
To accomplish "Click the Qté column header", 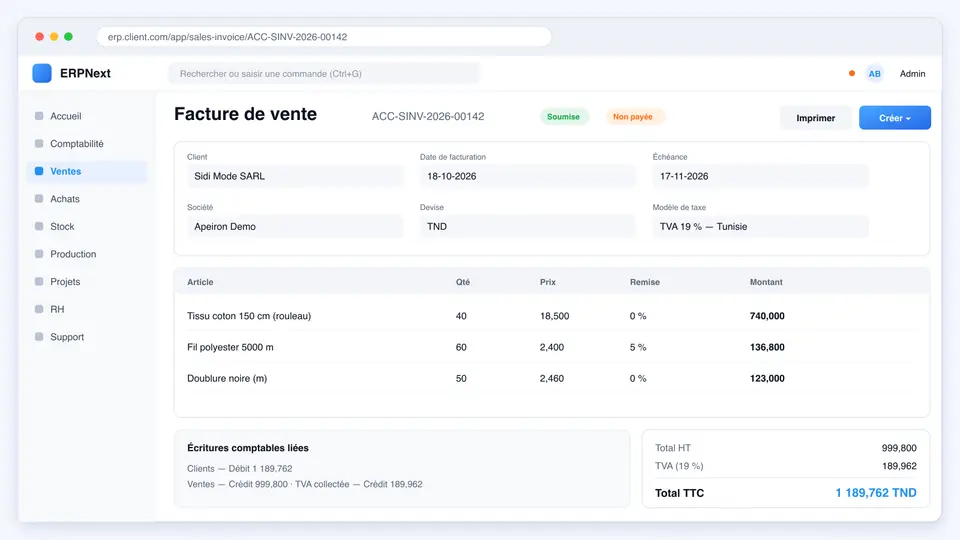I will tap(463, 282).
